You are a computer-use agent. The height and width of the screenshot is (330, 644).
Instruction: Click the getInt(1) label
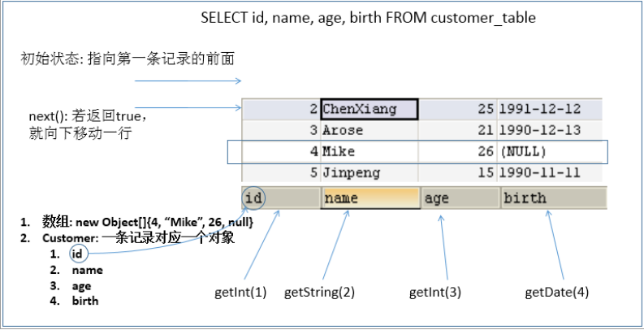tap(240, 293)
